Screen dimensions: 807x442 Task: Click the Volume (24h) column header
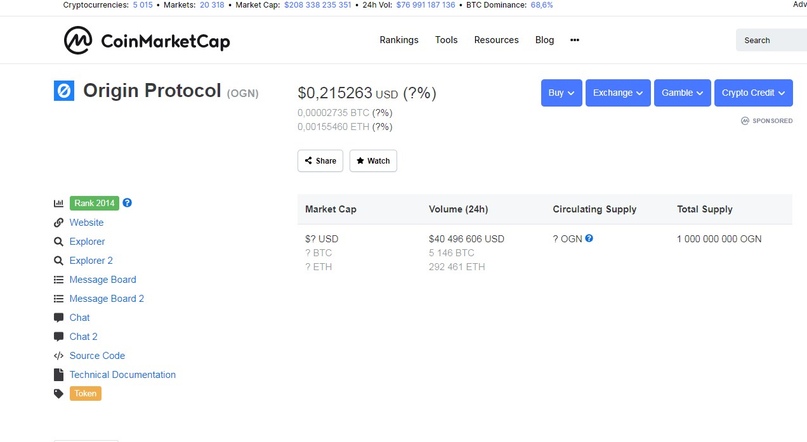pyautogui.click(x=459, y=209)
